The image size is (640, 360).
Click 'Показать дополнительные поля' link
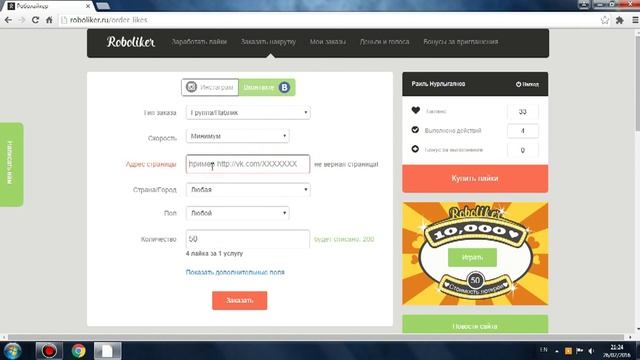point(235,272)
